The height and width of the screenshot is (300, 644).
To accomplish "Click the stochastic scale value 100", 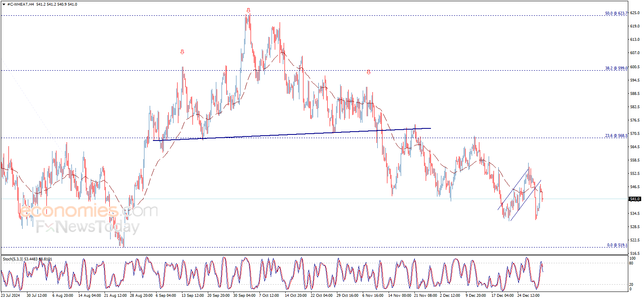I will pos(633,258).
